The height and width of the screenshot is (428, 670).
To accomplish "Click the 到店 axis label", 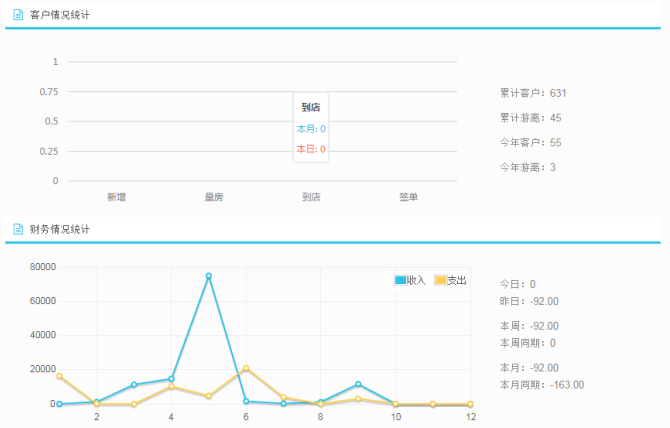I will coord(311,197).
